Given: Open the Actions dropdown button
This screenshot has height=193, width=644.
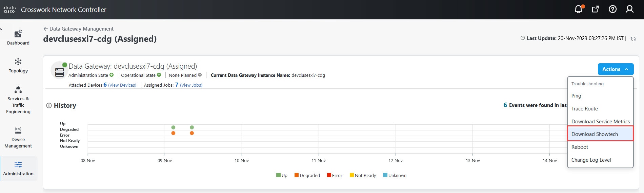Looking at the screenshot, I should (x=616, y=69).
